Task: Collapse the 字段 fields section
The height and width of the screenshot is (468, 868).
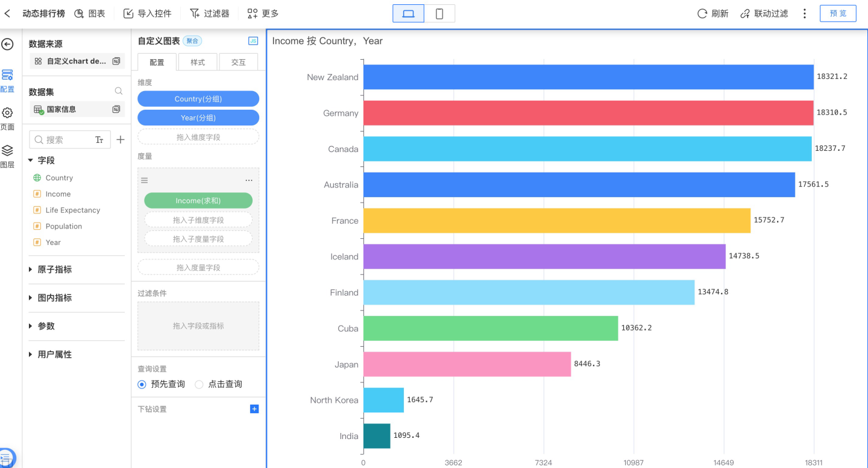Action: (31, 160)
